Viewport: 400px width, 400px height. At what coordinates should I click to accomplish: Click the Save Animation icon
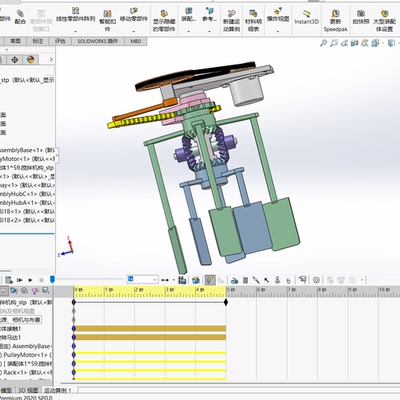[x=182, y=280]
